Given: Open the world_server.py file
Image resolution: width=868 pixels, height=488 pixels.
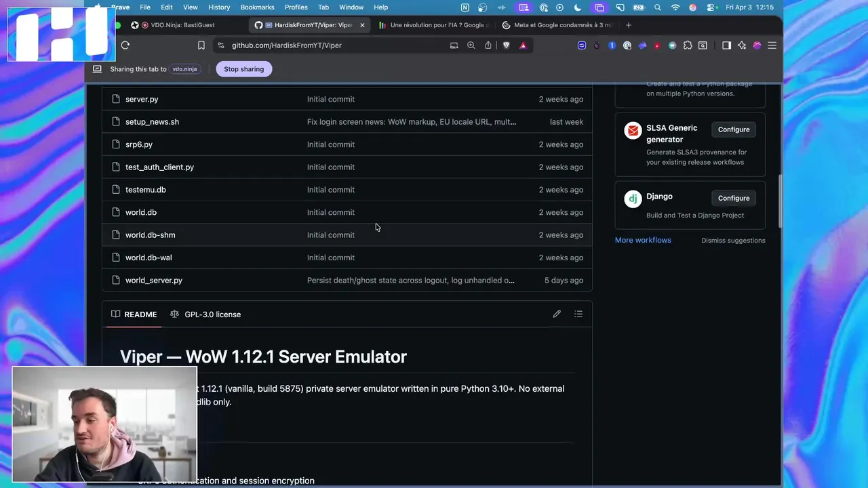Looking at the screenshot, I should (154, 281).
